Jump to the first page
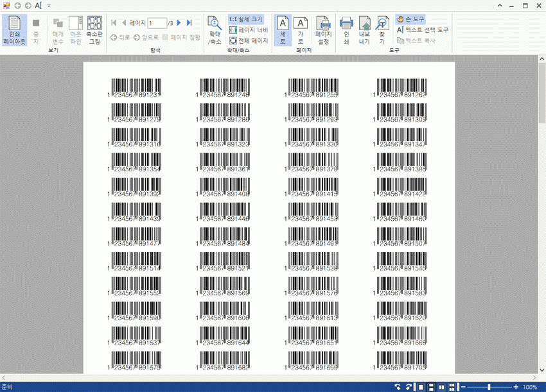The height and width of the screenshot is (392, 546). (x=114, y=23)
